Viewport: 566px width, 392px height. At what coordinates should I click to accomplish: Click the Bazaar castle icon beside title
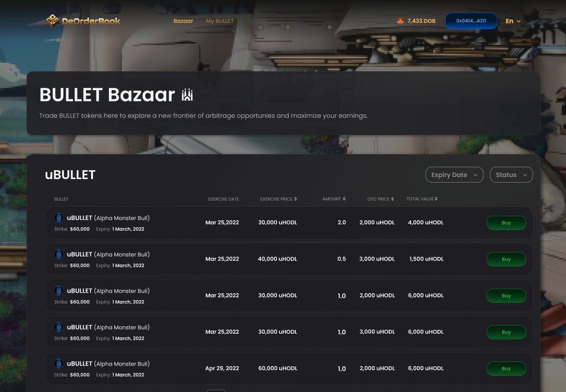(187, 95)
